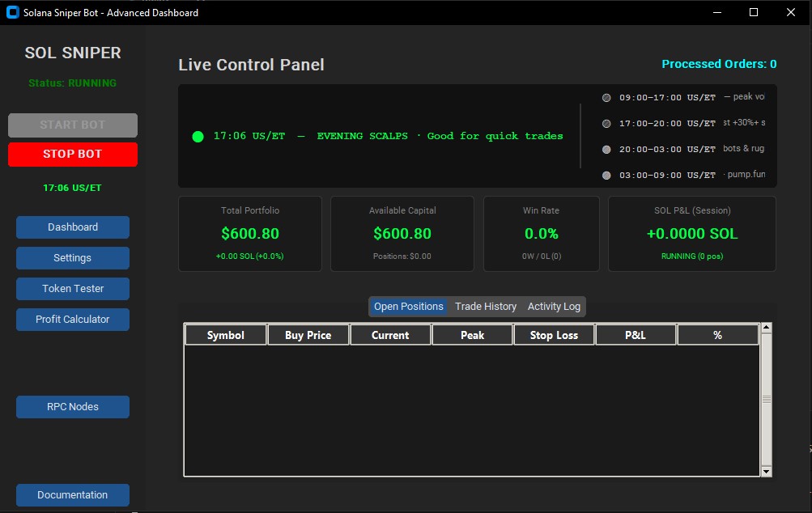The image size is (812, 513).
Task: Select the 09:00–17:00 US/ET session indicator
Action: point(606,97)
